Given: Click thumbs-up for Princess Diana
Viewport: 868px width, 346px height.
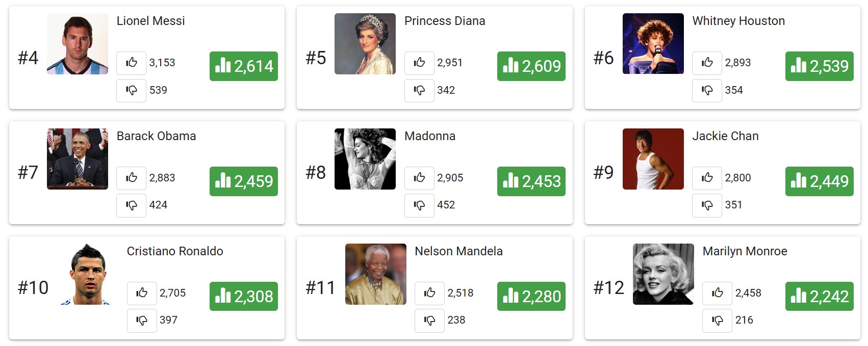Looking at the screenshot, I should pos(419,63).
